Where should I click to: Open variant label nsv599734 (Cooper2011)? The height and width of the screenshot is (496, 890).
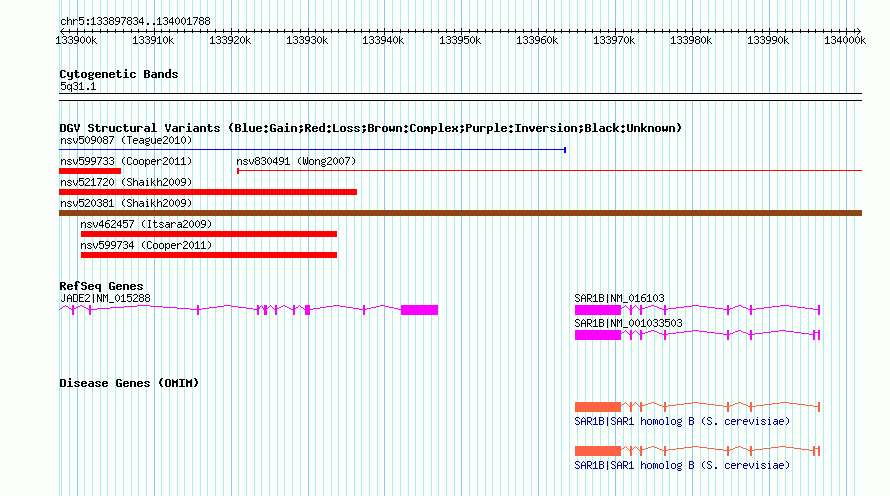(x=146, y=245)
